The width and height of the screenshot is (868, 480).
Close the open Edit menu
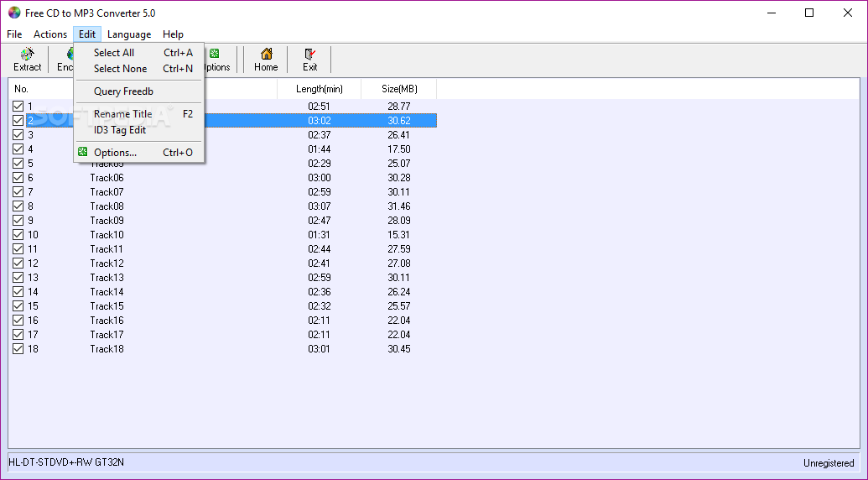click(x=87, y=34)
